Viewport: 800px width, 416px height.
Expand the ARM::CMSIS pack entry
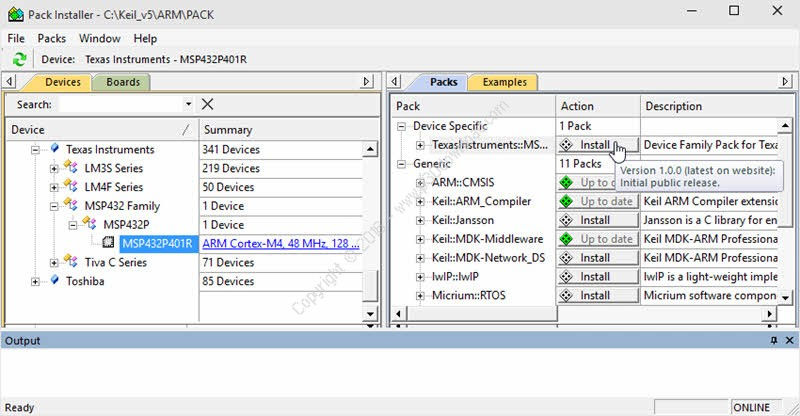click(420, 183)
